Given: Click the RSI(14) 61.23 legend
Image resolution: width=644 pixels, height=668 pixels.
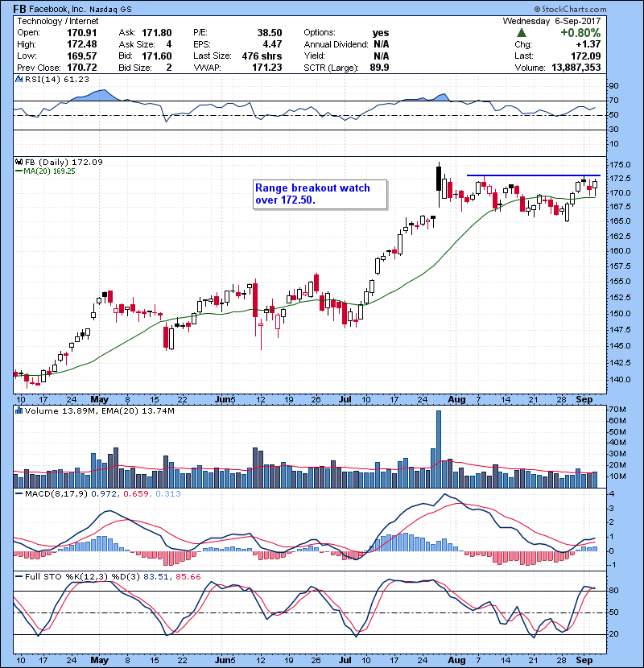Looking at the screenshot, I should point(57,79).
